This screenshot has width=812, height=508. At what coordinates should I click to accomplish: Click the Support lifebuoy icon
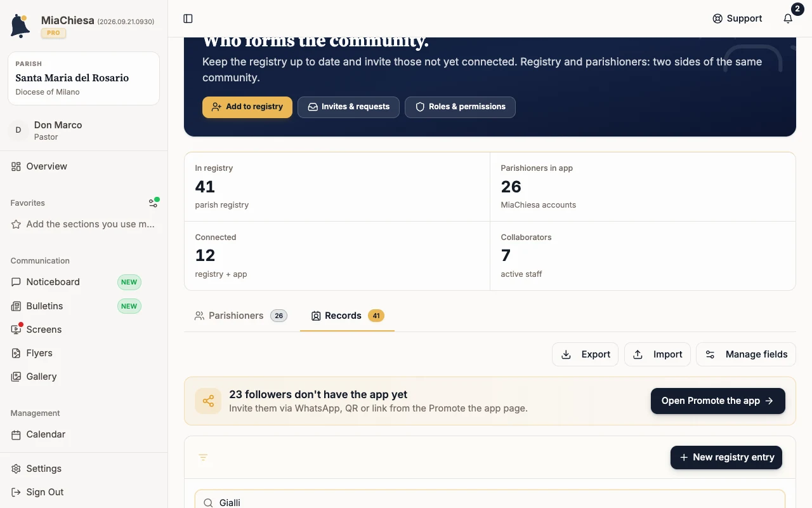tap(717, 18)
